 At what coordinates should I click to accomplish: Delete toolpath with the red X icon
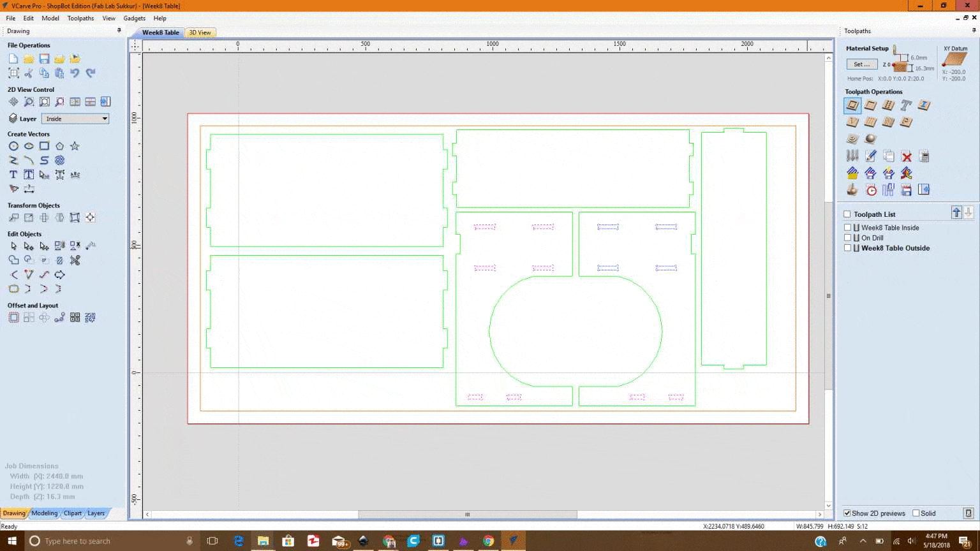(906, 156)
